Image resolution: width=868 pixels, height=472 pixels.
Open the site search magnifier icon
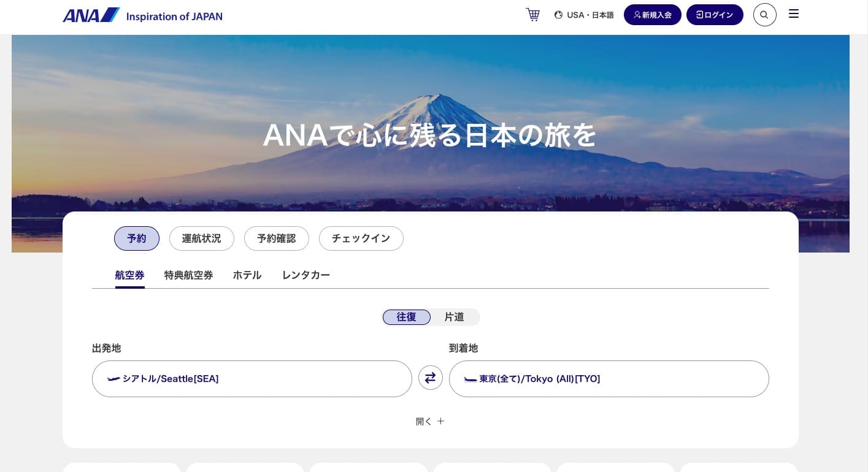coord(764,15)
